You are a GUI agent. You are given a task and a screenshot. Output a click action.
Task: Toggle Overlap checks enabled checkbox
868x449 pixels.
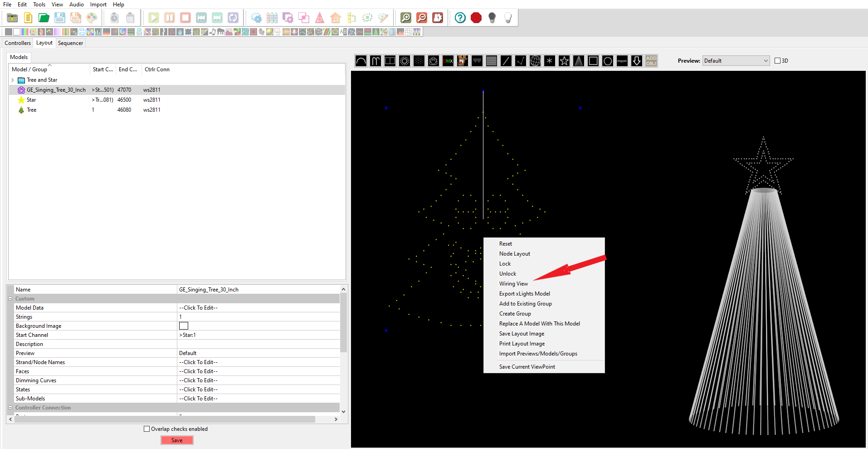point(146,429)
